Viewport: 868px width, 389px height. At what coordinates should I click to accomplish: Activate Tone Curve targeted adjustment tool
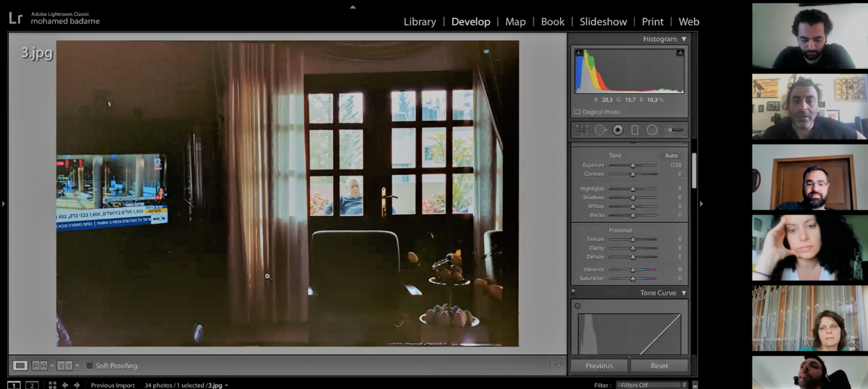578,306
